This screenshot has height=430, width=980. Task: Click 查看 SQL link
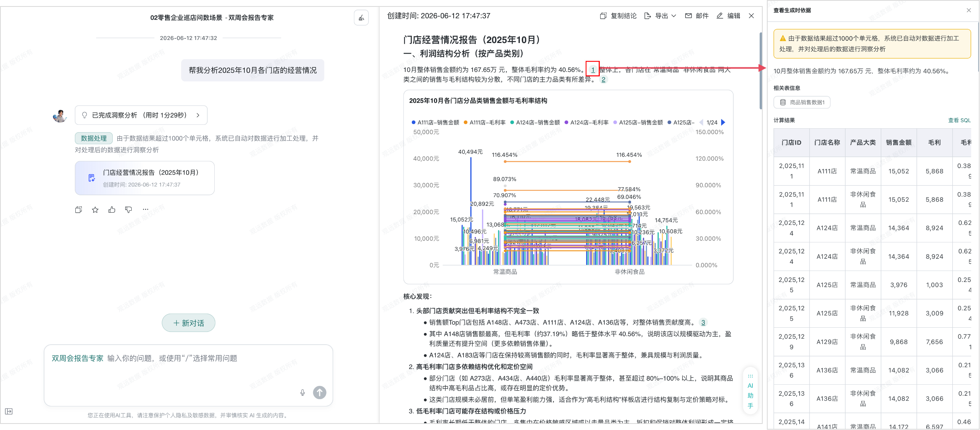point(959,120)
